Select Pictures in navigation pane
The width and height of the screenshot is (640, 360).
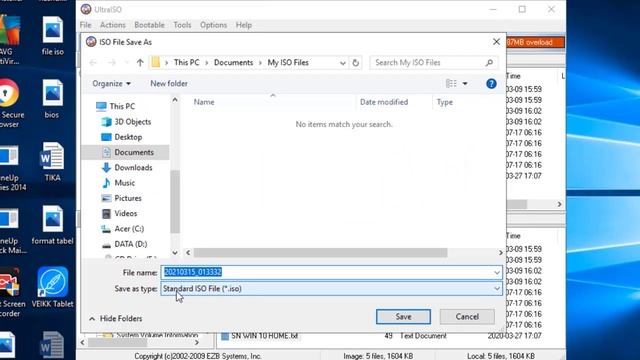click(x=121, y=198)
